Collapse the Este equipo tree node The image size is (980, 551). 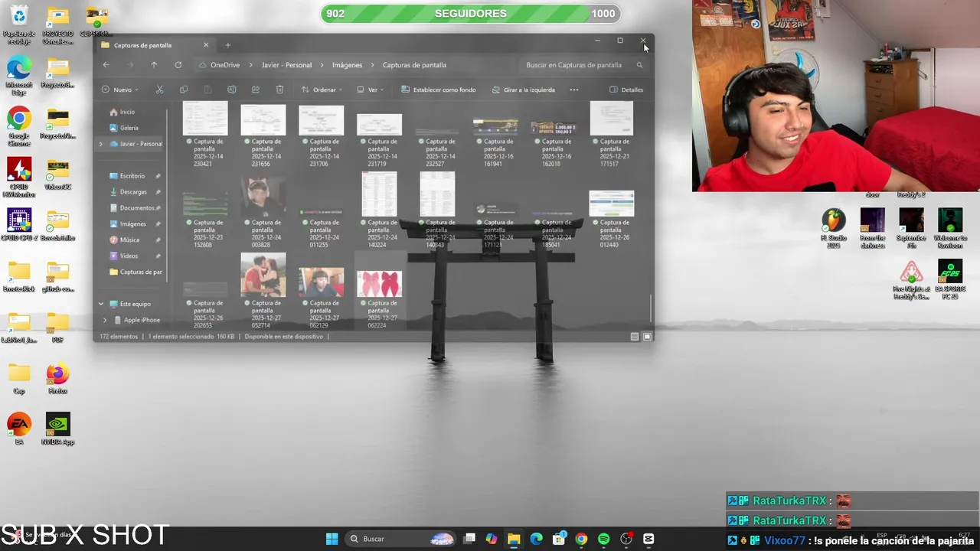(x=100, y=304)
